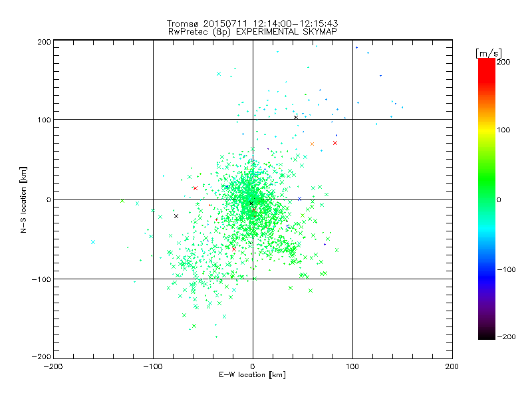Click the colorbar's positive '100' label

pos(503,130)
